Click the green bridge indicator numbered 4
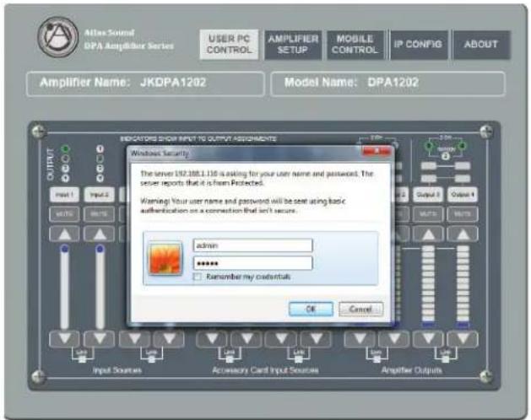531x420 pixels. pos(462,146)
